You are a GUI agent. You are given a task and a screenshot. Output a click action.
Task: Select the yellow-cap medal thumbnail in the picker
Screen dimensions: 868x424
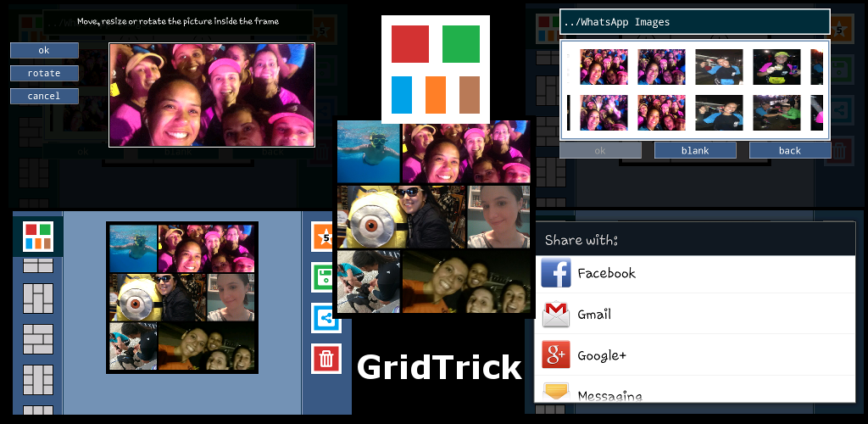776,67
